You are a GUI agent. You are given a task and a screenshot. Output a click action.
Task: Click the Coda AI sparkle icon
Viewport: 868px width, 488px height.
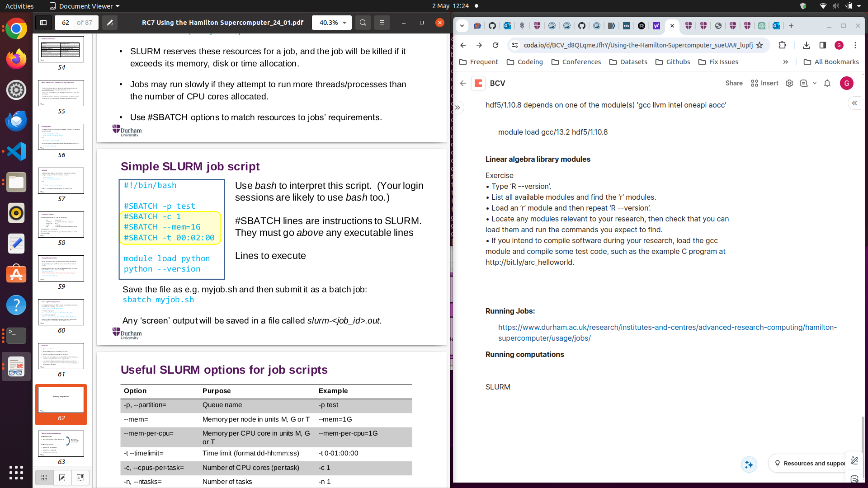pos(749,464)
